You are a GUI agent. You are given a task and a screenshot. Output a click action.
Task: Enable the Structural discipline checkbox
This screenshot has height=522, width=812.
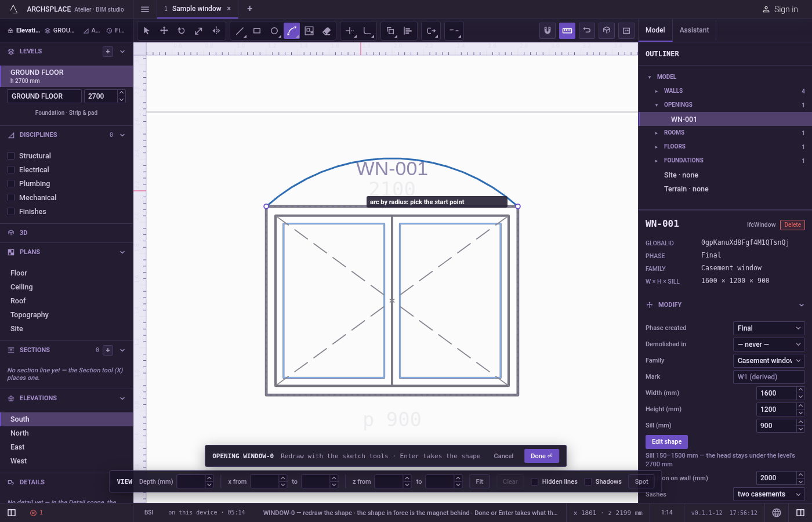10,155
